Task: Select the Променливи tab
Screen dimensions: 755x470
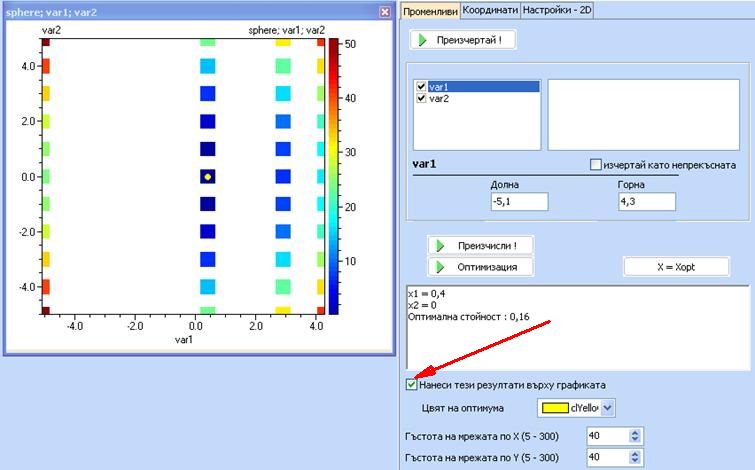Action: point(430,9)
